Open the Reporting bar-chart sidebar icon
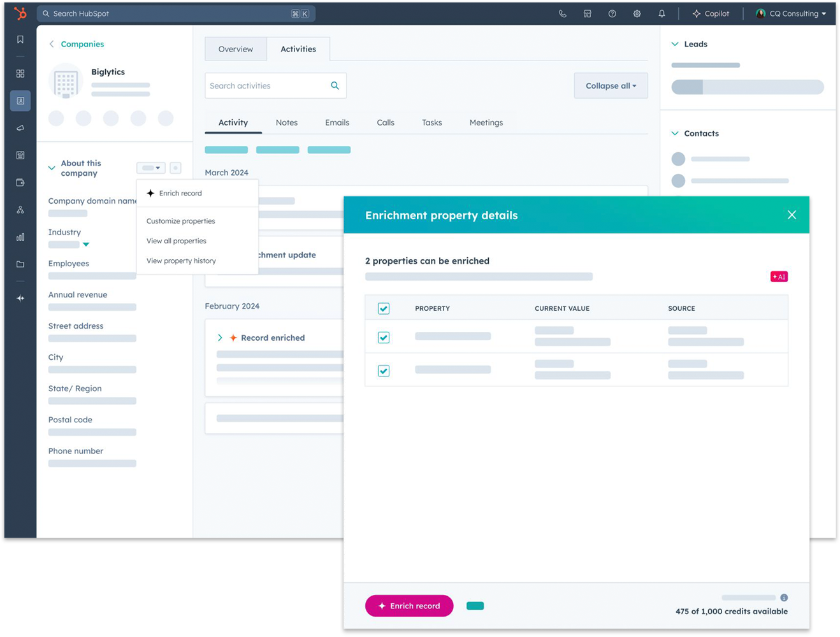This screenshot has width=840, height=637. 20,237
